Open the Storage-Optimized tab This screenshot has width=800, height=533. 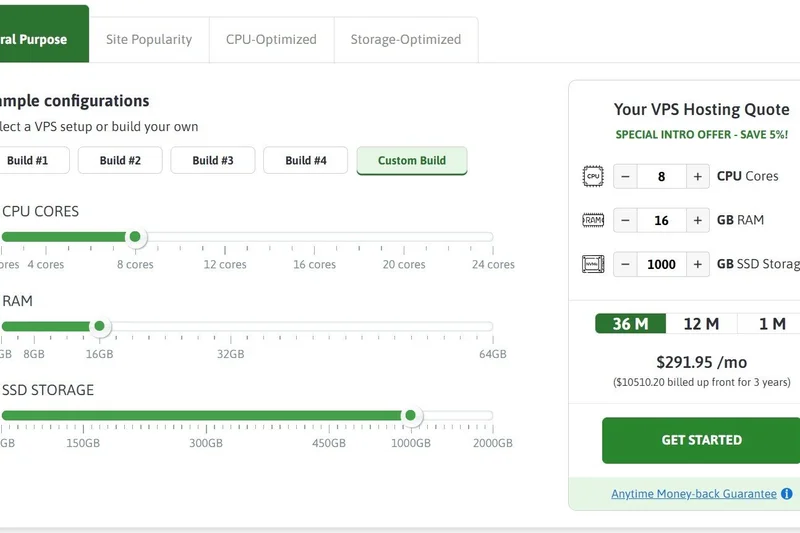pos(406,40)
